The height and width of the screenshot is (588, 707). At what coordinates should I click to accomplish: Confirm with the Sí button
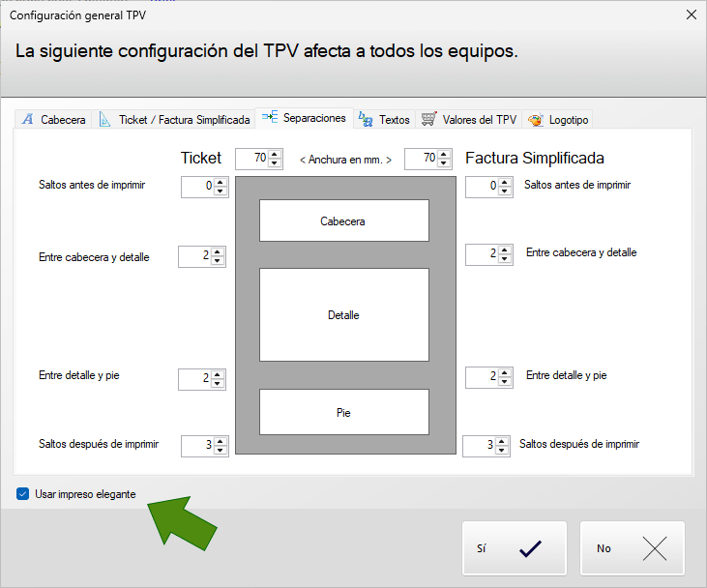[514, 548]
